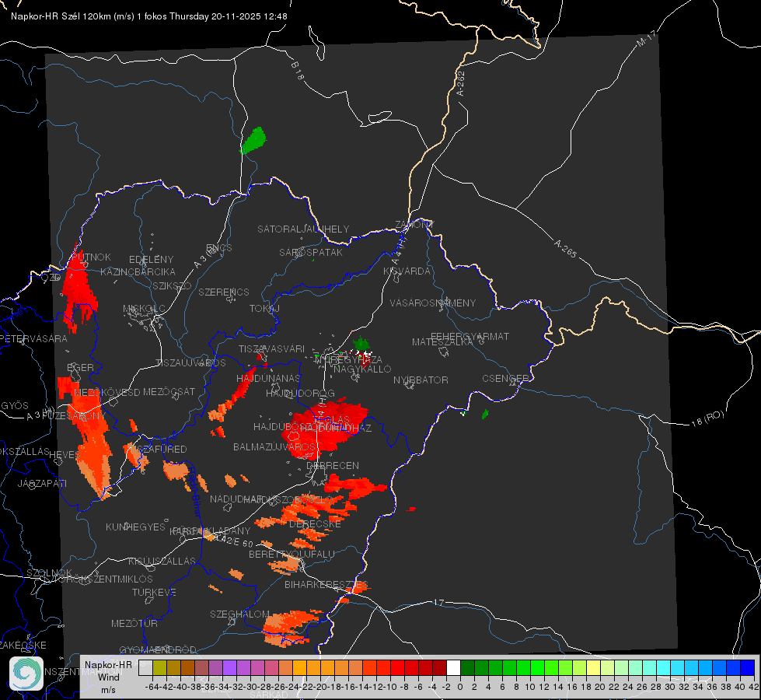Click the MÁTÉSZALKA city label

[442, 342]
